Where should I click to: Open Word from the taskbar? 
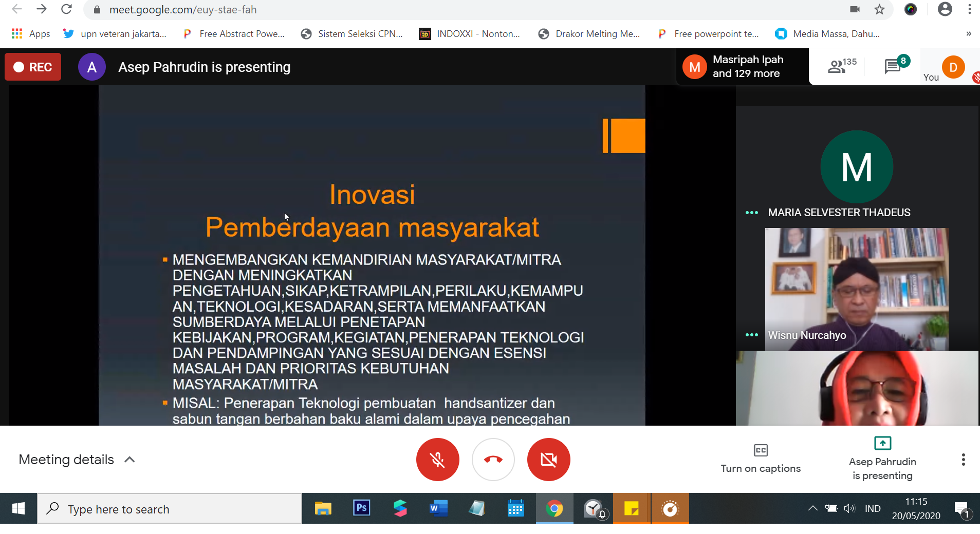pos(438,508)
